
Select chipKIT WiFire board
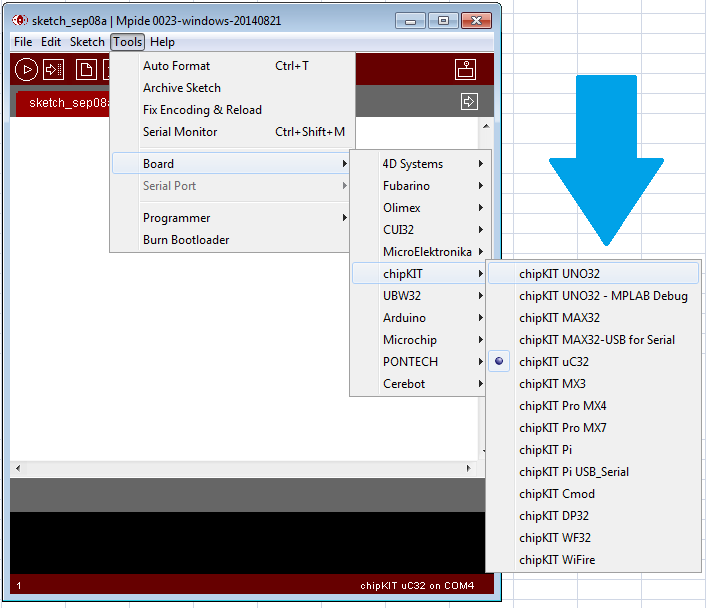point(593,560)
